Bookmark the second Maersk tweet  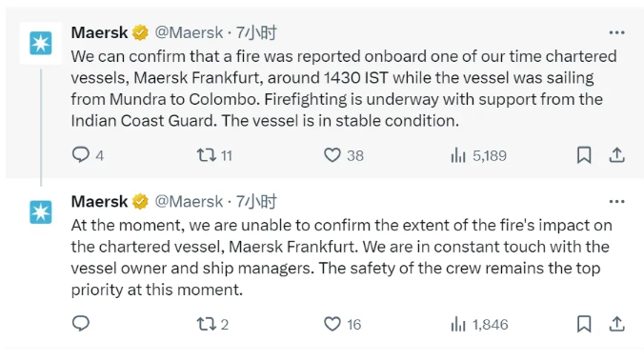(584, 324)
